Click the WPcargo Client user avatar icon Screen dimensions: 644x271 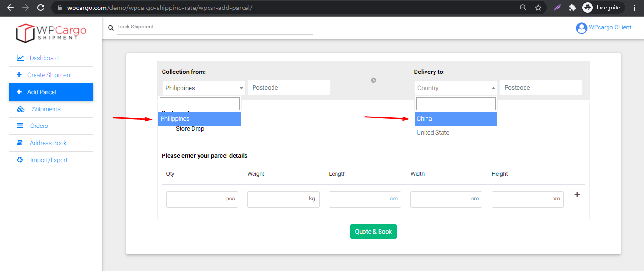tap(581, 28)
